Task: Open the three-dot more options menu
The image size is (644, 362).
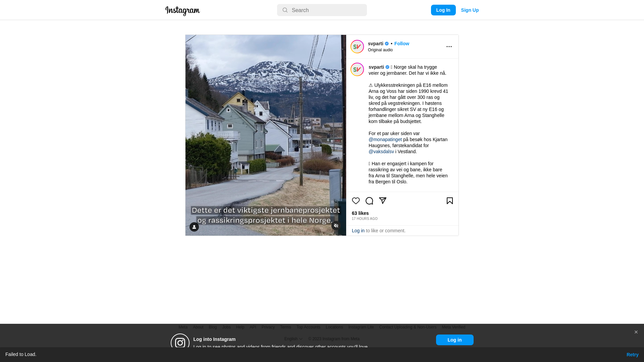Action: (449, 47)
